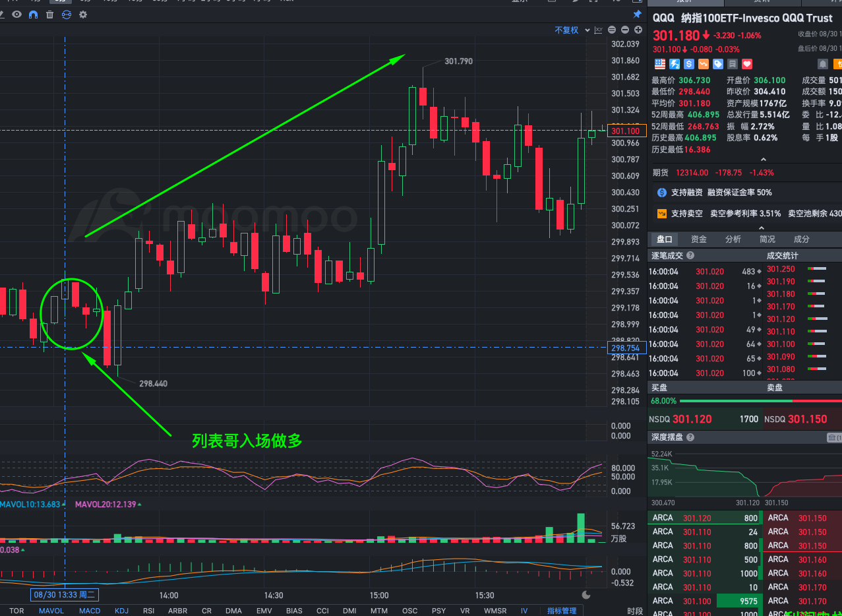Screen dimensions: 842x616
Task: Enable the BIAS indicator
Action: (294, 611)
